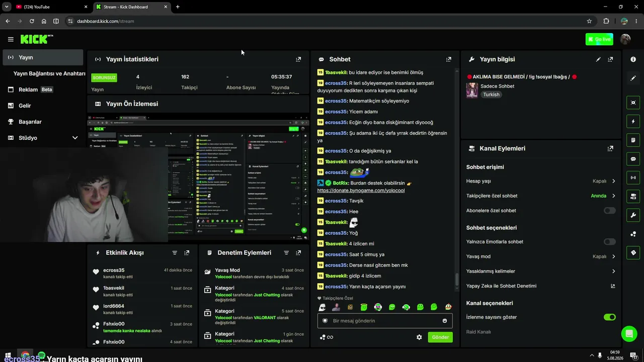
Task: Filter the Etkinlik Akışı feed
Action: pyautogui.click(x=175, y=253)
